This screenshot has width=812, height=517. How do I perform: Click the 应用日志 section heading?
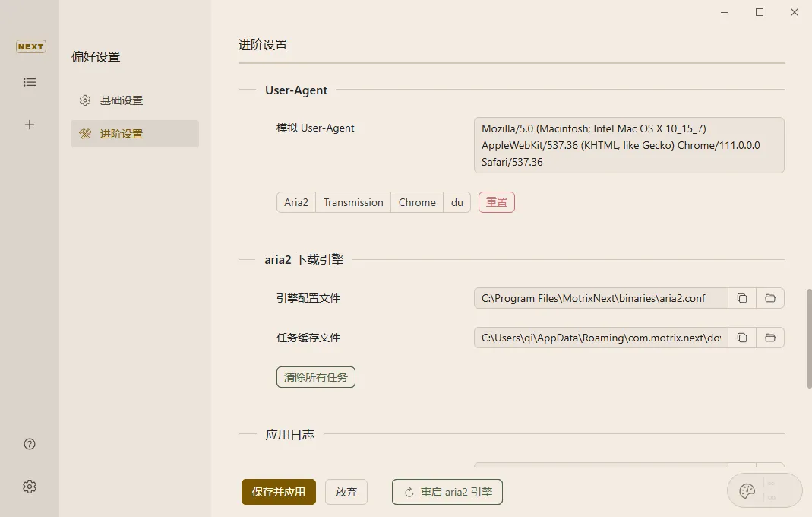[x=290, y=435]
